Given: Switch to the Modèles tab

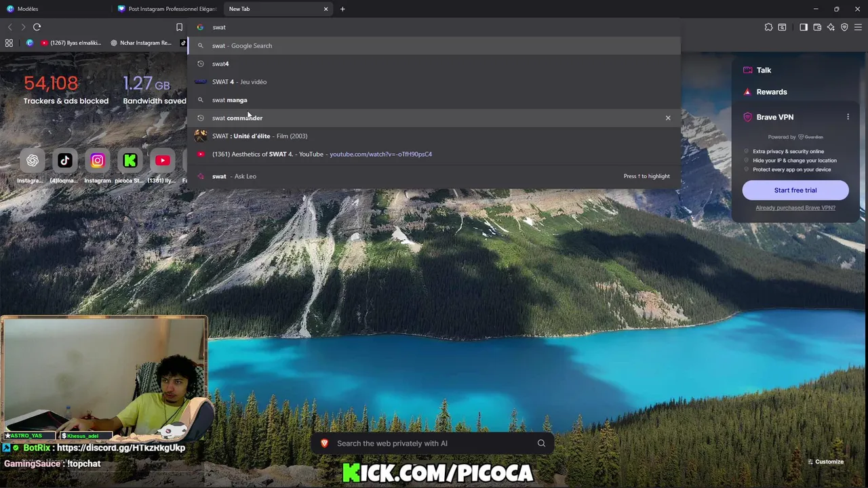Looking at the screenshot, I should (x=56, y=9).
